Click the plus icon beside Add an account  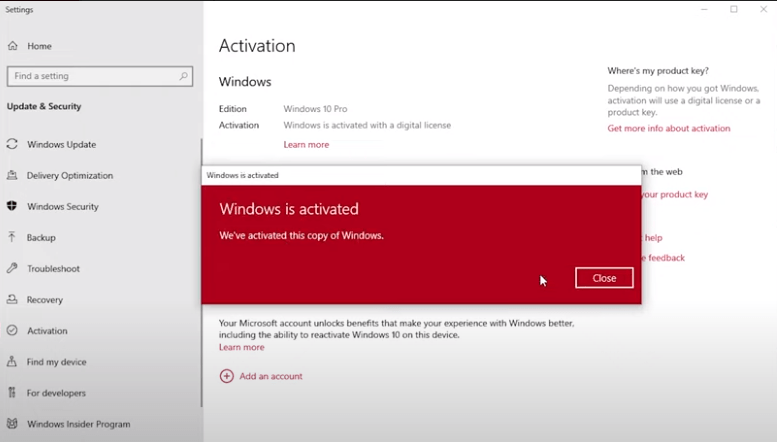click(226, 376)
